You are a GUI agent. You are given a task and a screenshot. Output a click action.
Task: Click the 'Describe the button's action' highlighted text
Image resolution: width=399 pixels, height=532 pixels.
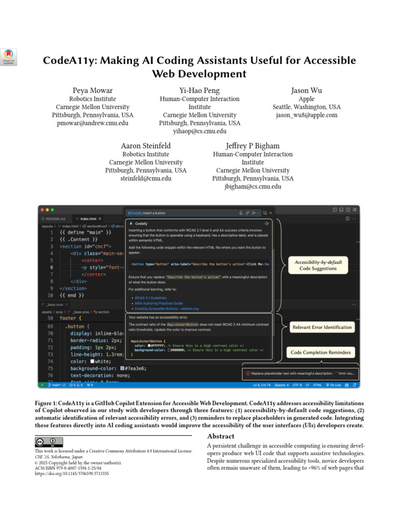193,277
